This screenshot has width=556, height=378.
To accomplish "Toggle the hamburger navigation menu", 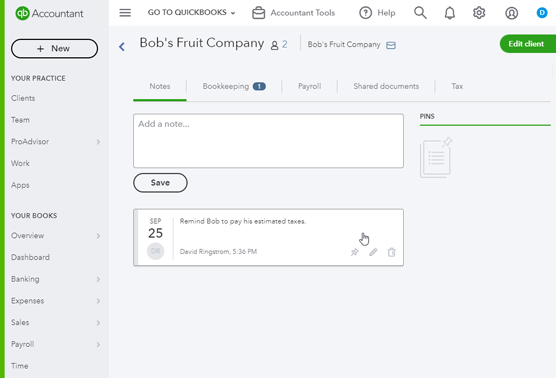I will (125, 13).
